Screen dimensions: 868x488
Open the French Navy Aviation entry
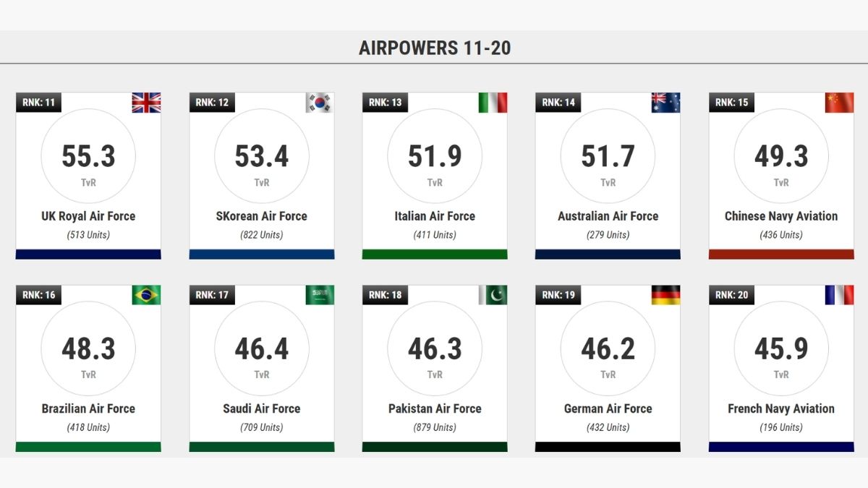click(x=781, y=408)
